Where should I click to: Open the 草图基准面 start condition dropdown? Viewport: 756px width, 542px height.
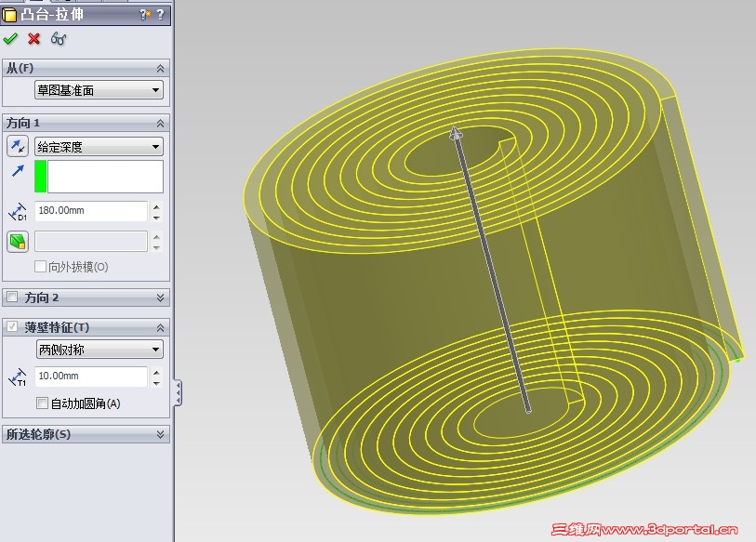pyautogui.click(x=99, y=90)
